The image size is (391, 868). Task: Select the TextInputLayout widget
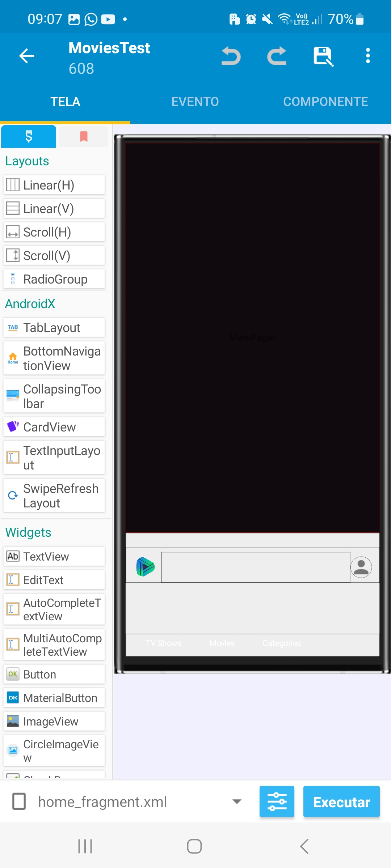[54, 458]
